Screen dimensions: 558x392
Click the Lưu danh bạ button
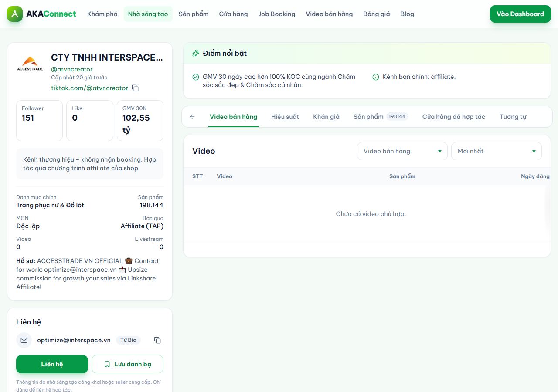click(127, 364)
